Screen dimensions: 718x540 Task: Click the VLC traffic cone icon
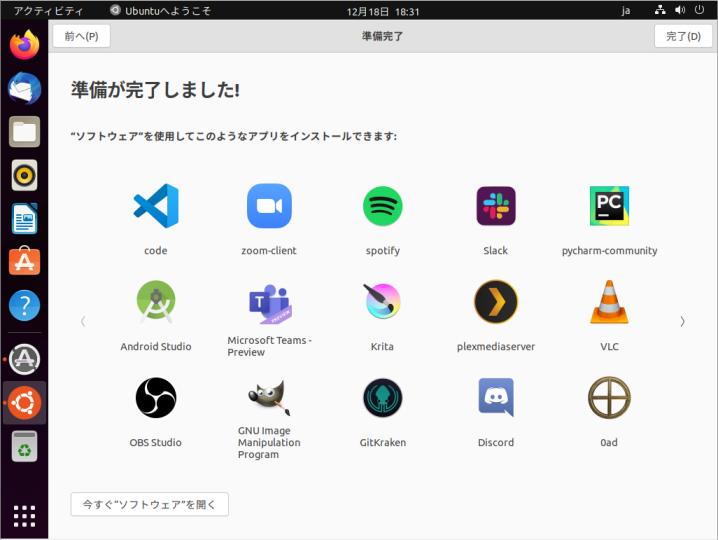click(x=609, y=302)
